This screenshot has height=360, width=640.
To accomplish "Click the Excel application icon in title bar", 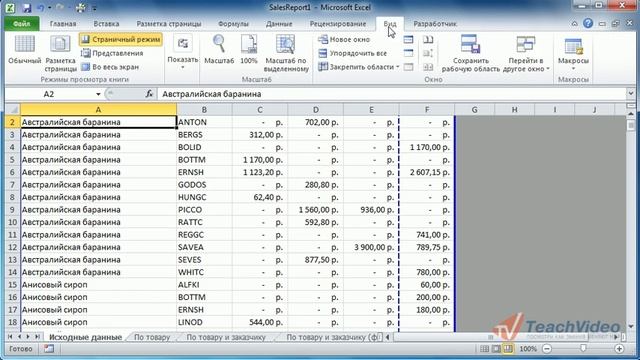I will [x=9, y=7].
